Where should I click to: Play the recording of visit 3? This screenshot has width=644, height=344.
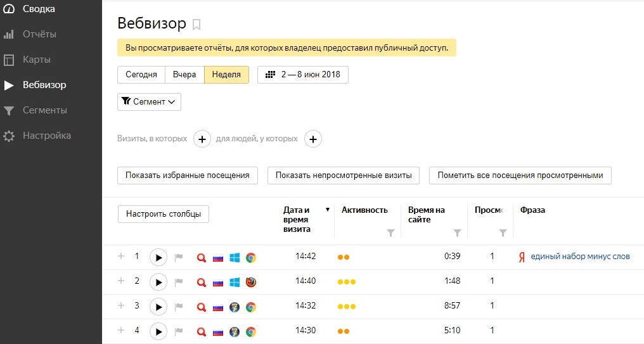158,307
